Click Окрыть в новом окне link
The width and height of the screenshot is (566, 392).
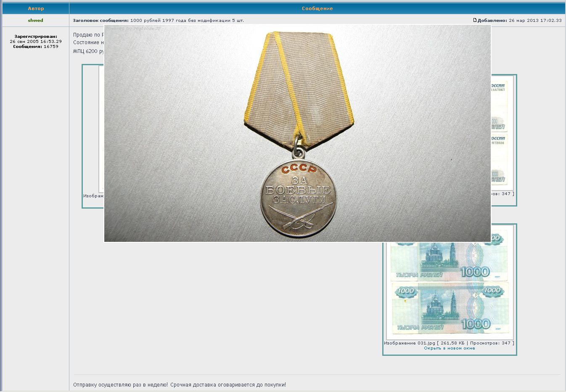[x=449, y=348]
